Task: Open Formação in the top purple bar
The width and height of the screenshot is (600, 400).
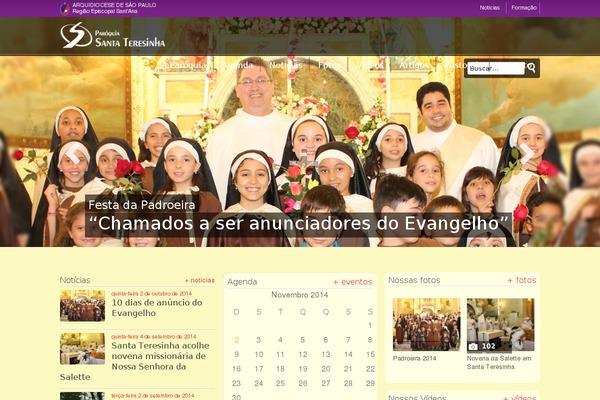Action: (524, 8)
